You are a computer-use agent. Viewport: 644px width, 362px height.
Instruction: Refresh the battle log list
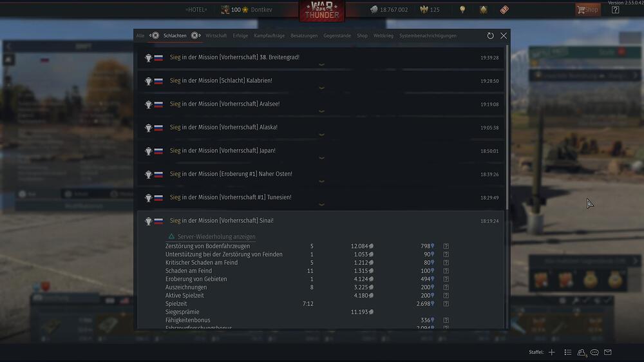tap(490, 35)
